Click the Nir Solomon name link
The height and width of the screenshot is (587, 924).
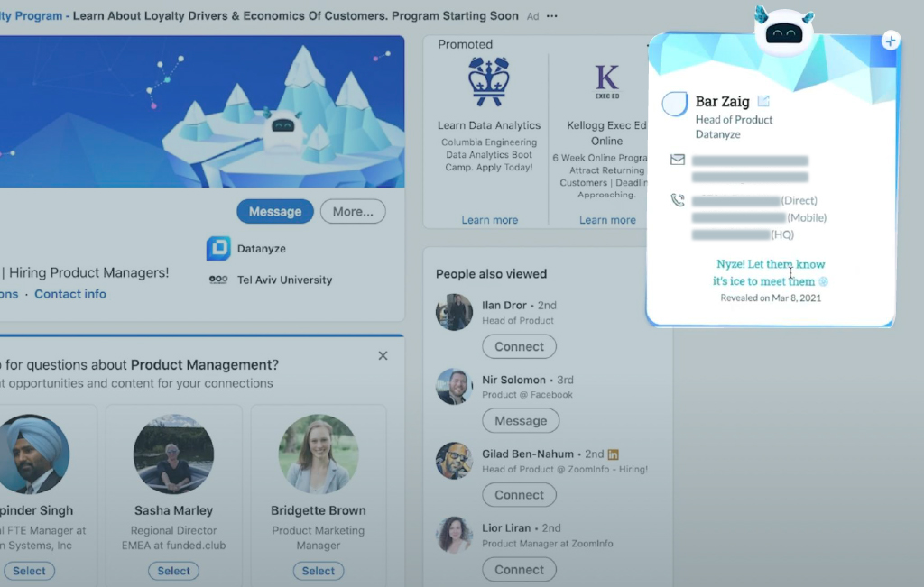513,380
